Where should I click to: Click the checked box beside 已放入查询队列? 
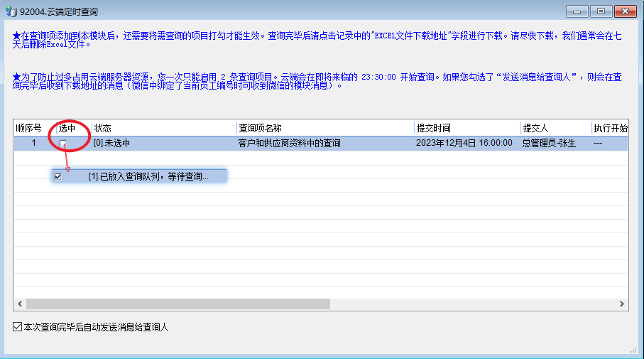tap(58, 177)
